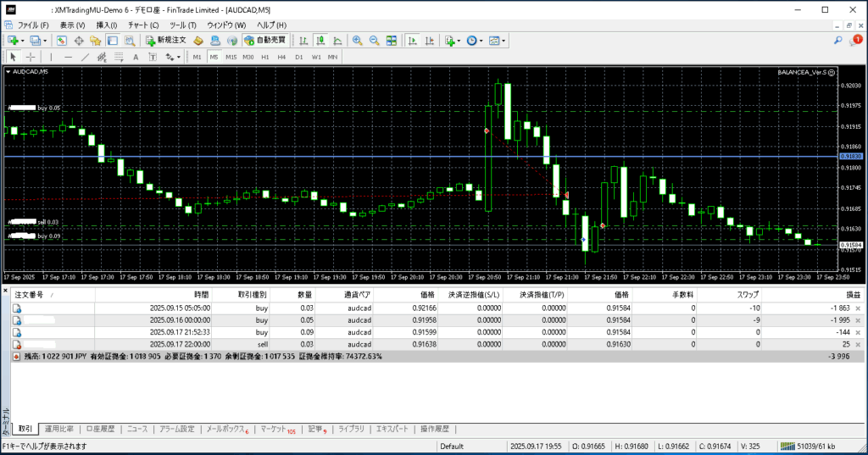Screen dimensions: 868x455
Task: Select the M15 timeframe
Action: [231, 57]
